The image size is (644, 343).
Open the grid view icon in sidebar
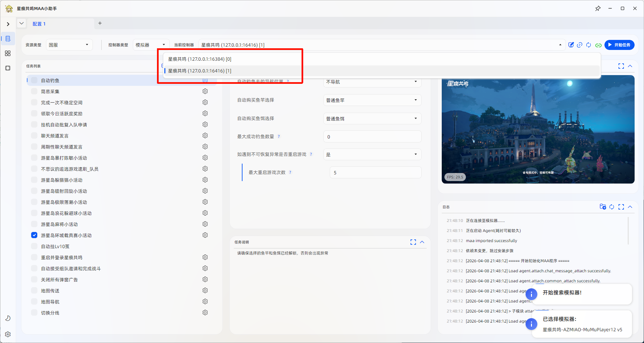point(8,53)
